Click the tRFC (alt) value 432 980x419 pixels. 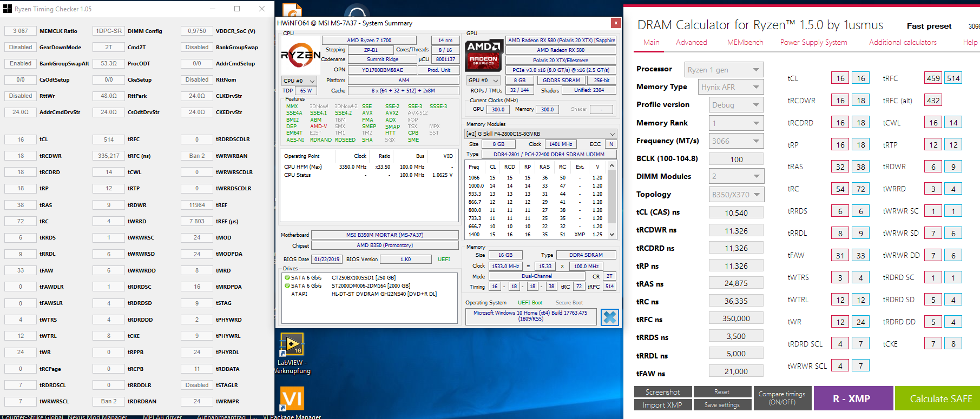(933, 101)
